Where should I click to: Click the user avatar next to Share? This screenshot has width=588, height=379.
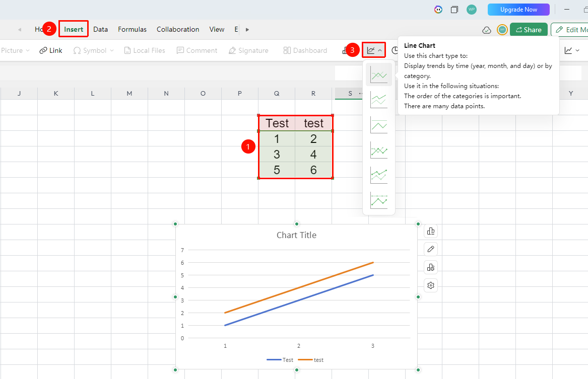pos(502,30)
